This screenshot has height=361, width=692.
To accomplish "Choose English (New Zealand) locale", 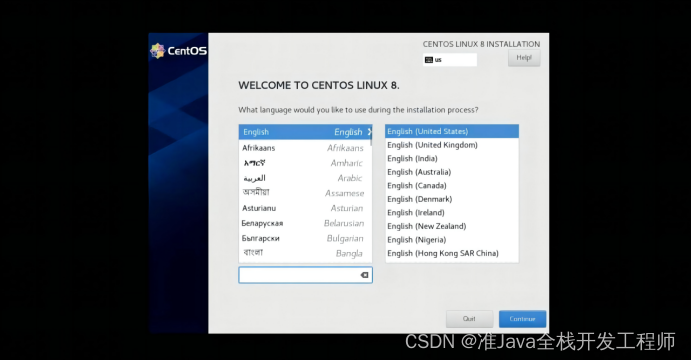I will (x=452, y=226).
